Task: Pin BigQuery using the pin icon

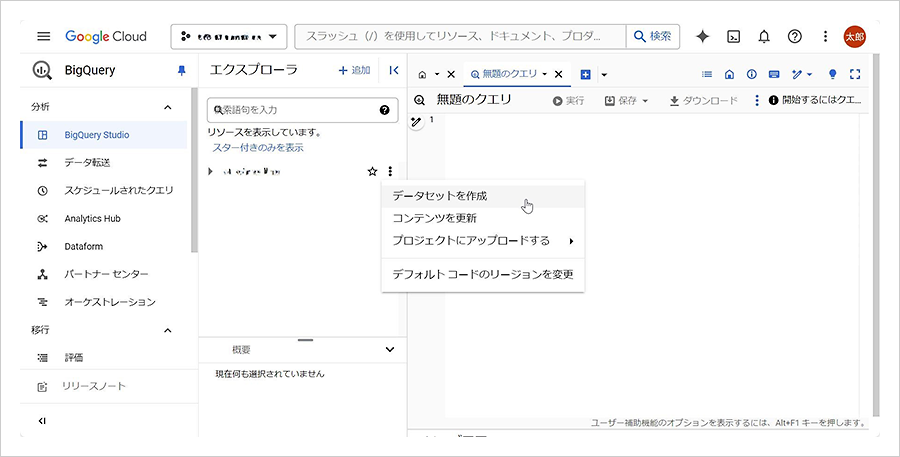Action: coord(181,71)
